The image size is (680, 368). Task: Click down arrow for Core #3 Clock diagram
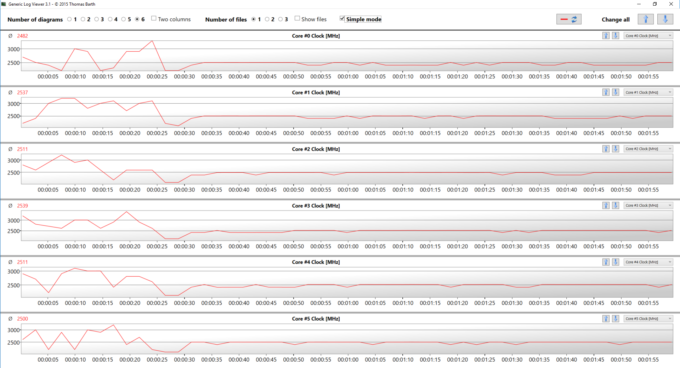pos(615,205)
